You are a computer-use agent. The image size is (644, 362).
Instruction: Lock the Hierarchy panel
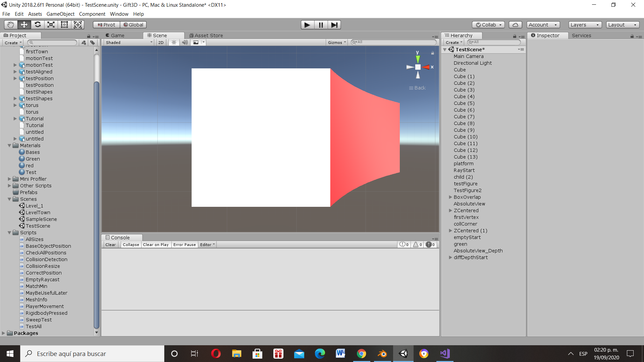(515, 36)
